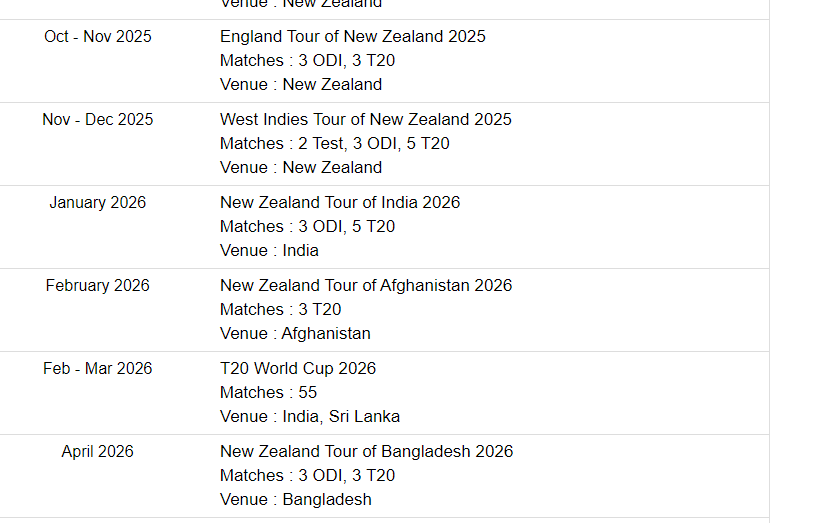Open New Zealand Tour of India 2026
834x523 pixels.
340,203
